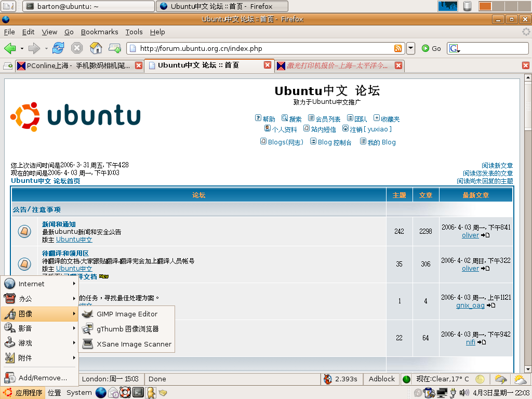
Task: Open the System panel menu
Action: (79, 393)
